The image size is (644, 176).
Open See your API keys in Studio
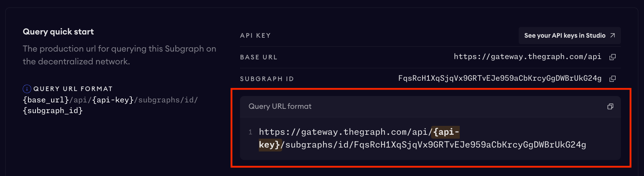click(564, 36)
